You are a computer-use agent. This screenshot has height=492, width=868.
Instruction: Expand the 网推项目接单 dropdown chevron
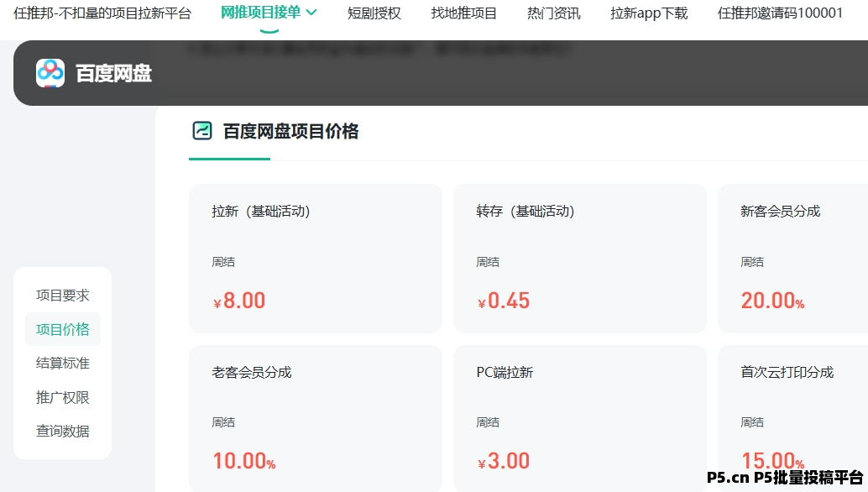tap(311, 13)
